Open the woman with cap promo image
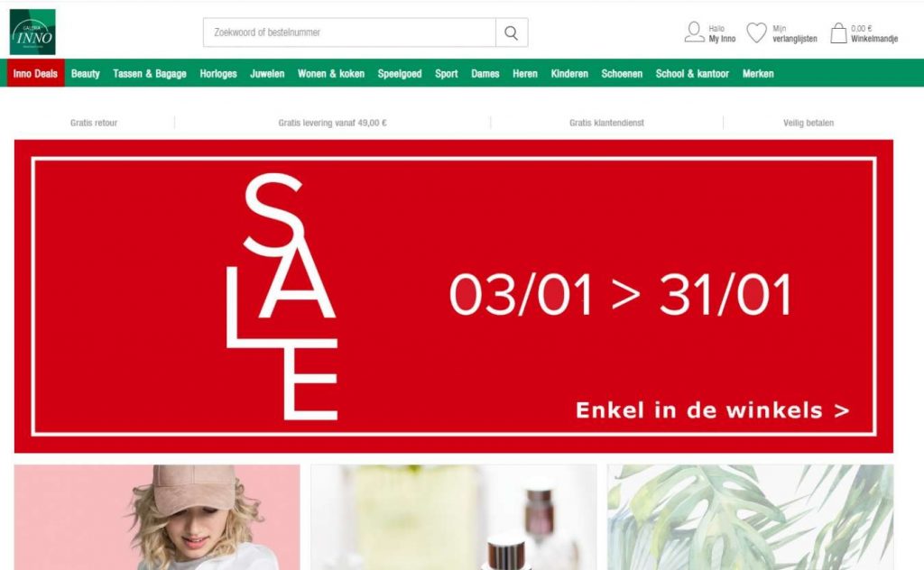The height and width of the screenshot is (570, 924). pyautogui.click(x=157, y=517)
